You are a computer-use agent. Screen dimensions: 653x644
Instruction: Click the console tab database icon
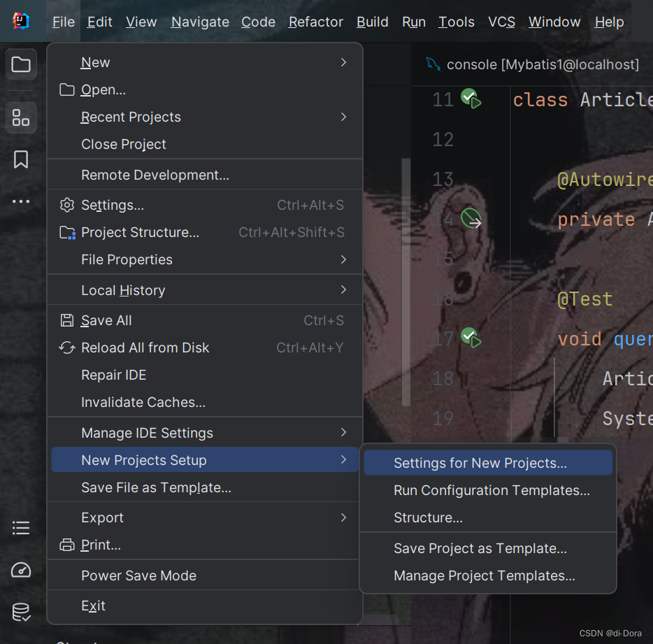click(x=433, y=64)
